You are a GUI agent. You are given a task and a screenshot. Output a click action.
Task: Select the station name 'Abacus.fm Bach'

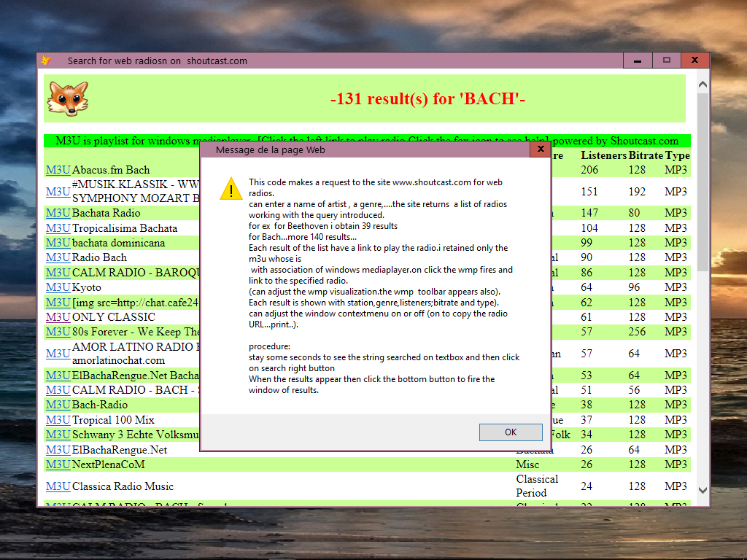111,170
